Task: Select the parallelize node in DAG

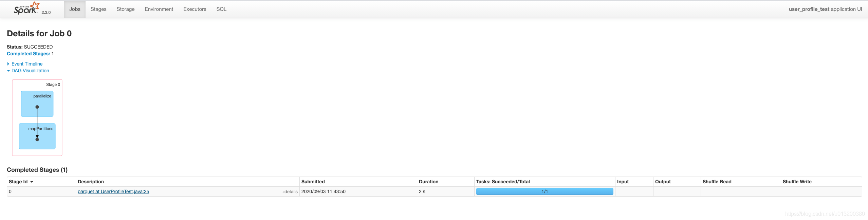Action: (x=37, y=104)
